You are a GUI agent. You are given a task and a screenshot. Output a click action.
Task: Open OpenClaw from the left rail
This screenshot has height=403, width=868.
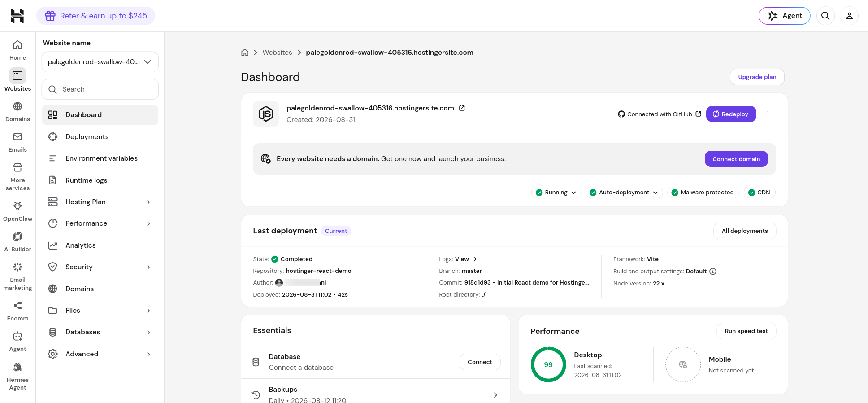[x=17, y=211]
